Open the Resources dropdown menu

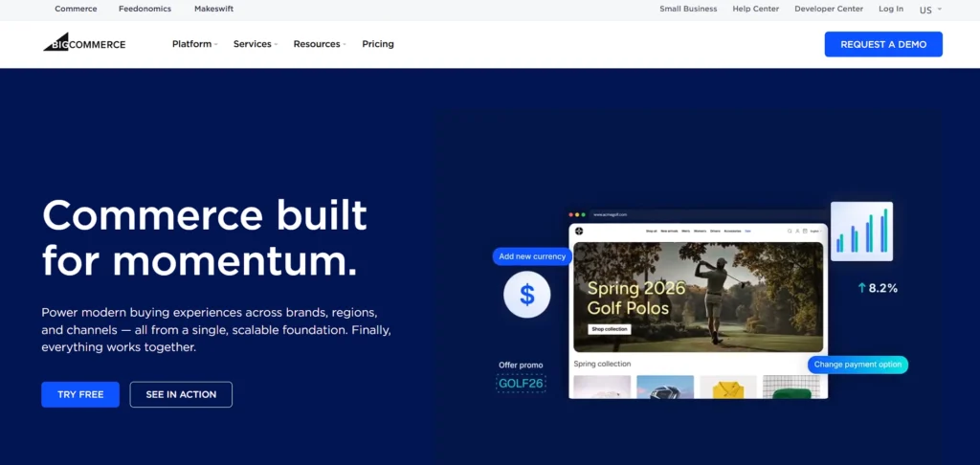[320, 44]
